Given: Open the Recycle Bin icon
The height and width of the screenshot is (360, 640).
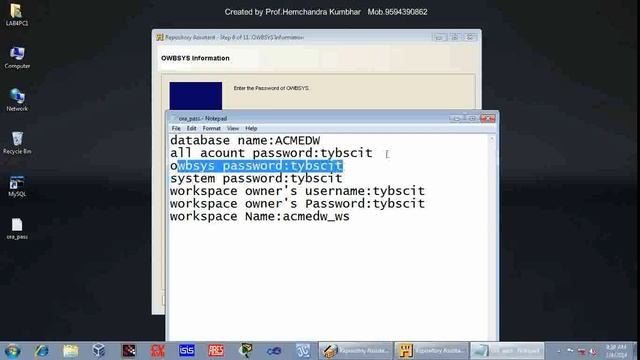Looking at the screenshot, I should 17,142.
